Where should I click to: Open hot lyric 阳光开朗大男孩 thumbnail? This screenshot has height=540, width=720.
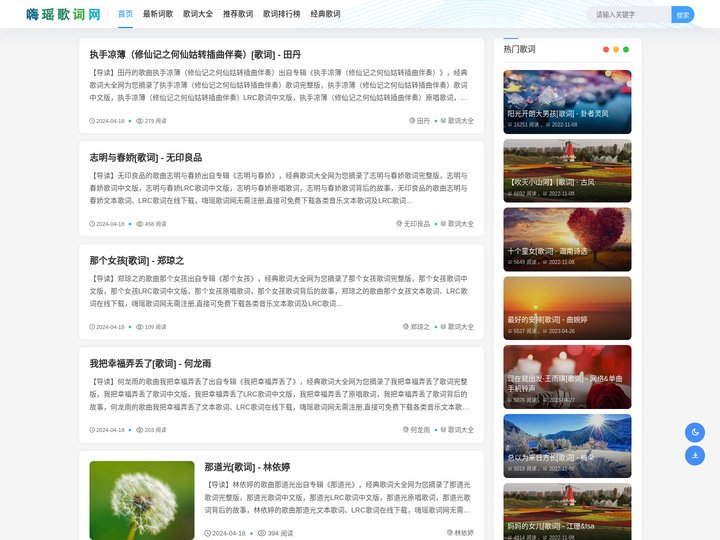click(x=567, y=102)
